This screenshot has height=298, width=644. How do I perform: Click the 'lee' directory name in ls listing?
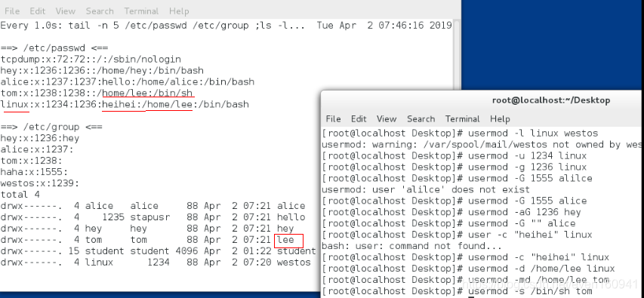285,240
